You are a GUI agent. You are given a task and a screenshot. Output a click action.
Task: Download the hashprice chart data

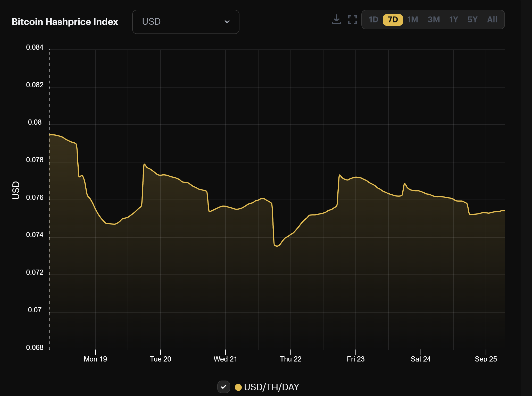click(x=336, y=20)
